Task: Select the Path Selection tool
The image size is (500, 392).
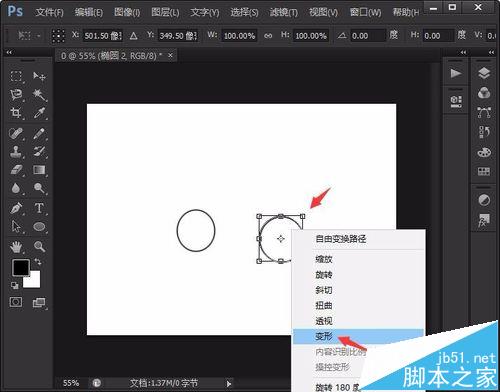Action: point(16,227)
